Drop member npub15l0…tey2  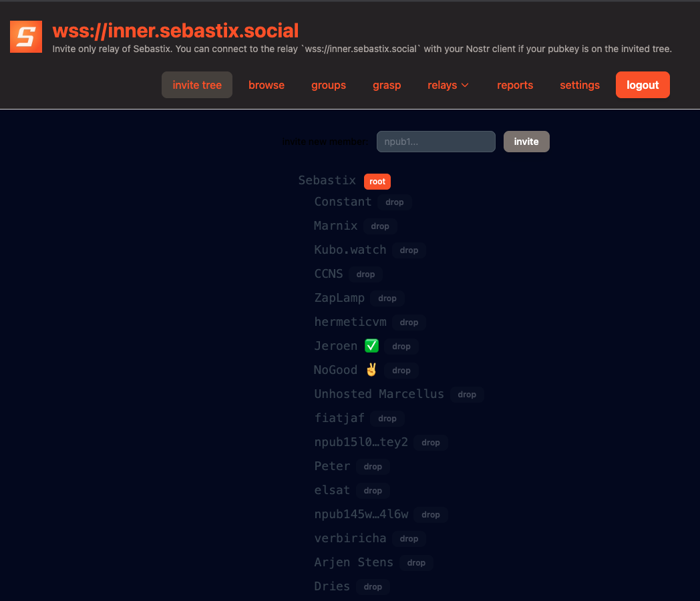431,443
